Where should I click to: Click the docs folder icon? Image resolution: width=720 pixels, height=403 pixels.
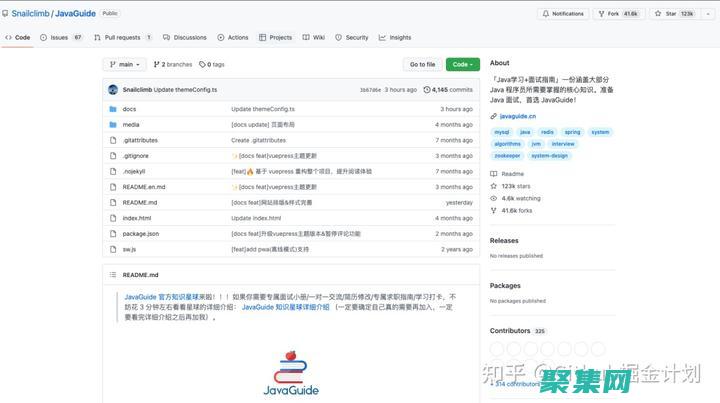pyautogui.click(x=113, y=109)
